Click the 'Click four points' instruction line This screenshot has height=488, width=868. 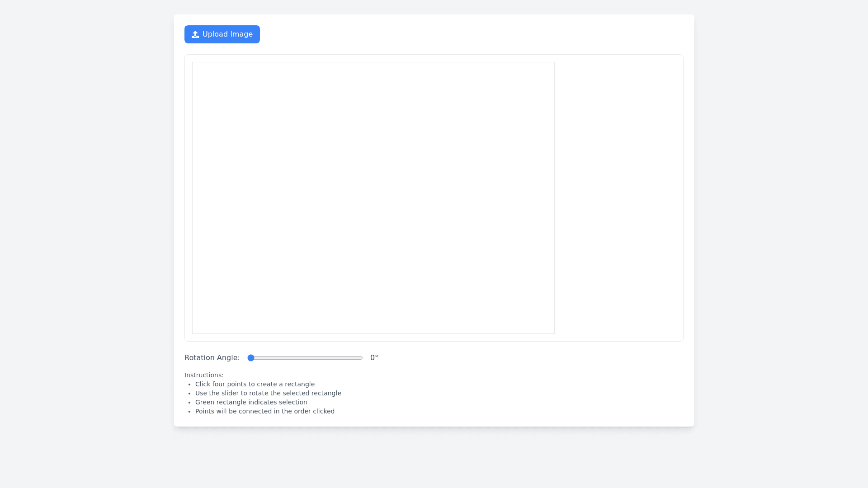pos(255,384)
